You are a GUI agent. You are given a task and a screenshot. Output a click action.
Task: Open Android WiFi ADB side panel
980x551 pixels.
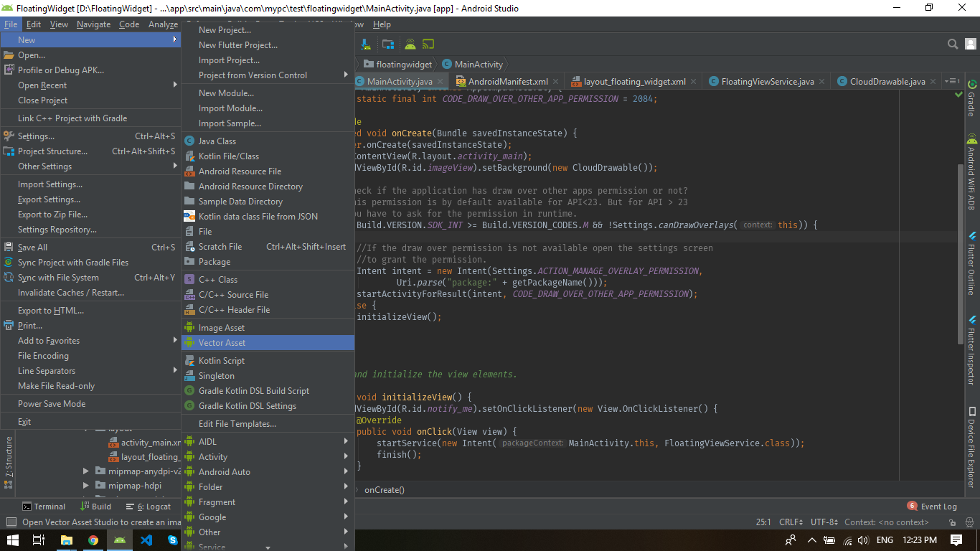click(972, 172)
